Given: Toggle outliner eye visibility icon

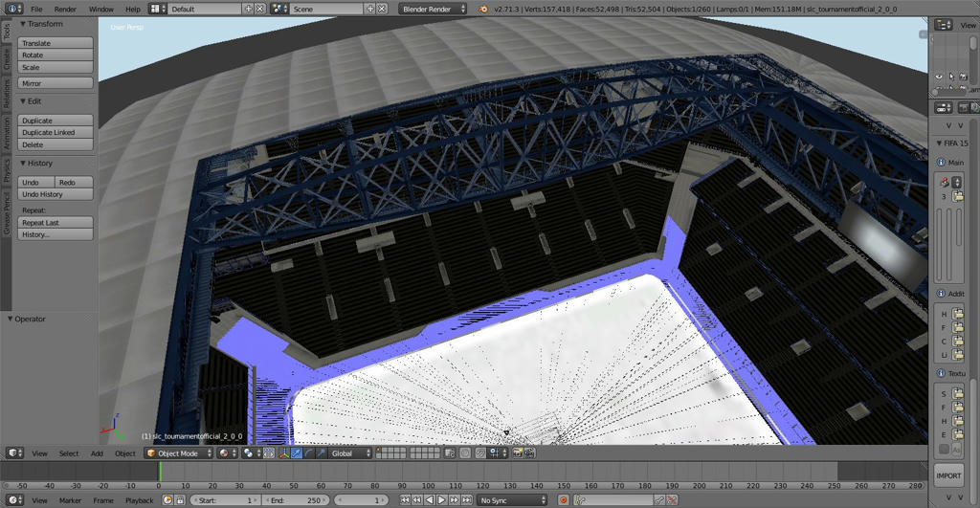Looking at the screenshot, I should coord(939,77).
